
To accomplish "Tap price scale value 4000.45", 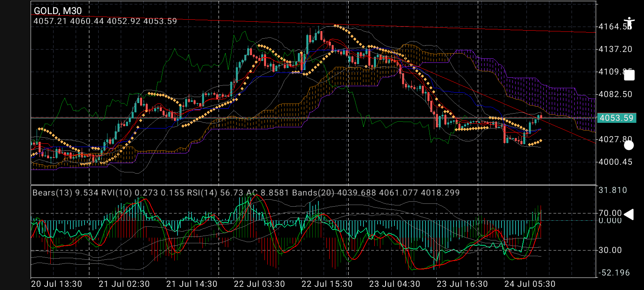I will tap(615, 162).
